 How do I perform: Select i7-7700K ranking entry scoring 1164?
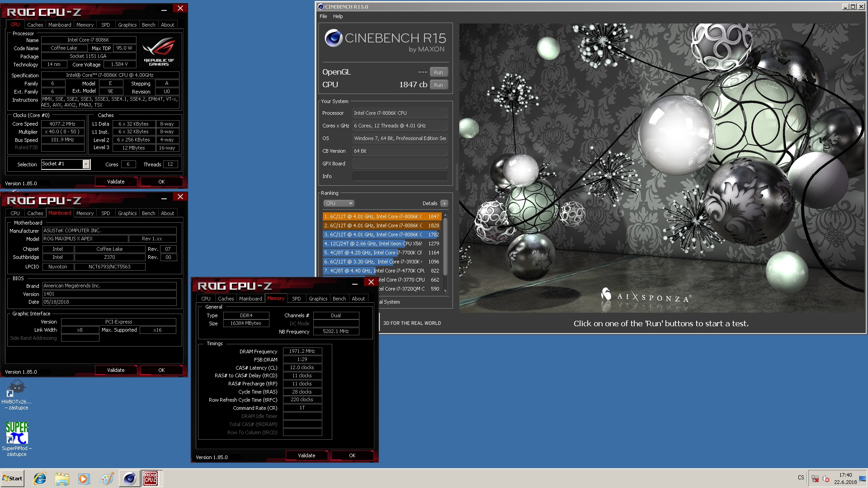pyautogui.click(x=382, y=253)
